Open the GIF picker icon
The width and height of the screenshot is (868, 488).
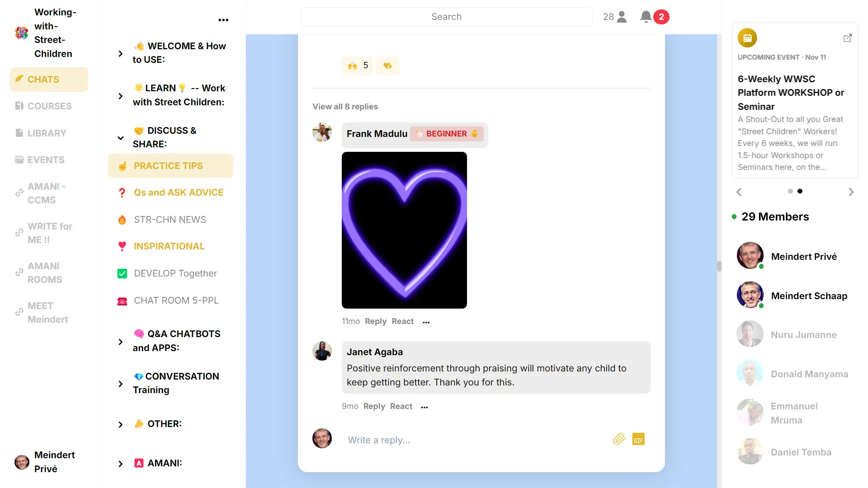point(638,439)
